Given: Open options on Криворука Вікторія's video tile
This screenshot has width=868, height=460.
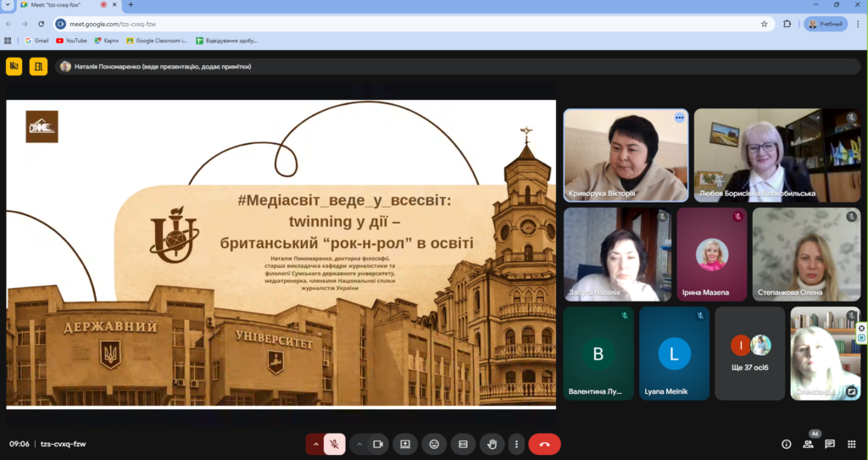Looking at the screenshot, I should click(x=679, y=118).
